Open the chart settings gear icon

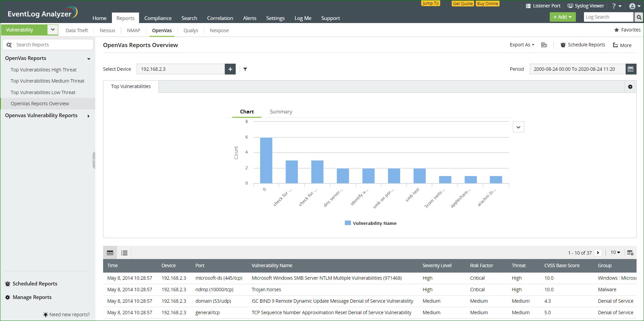tap(630, 87)
